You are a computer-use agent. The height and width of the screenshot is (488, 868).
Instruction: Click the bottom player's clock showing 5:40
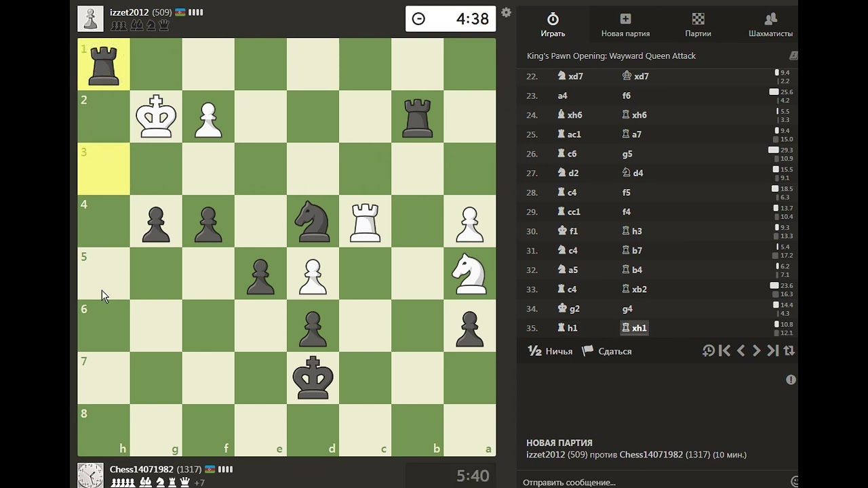(x=451, y=476)
